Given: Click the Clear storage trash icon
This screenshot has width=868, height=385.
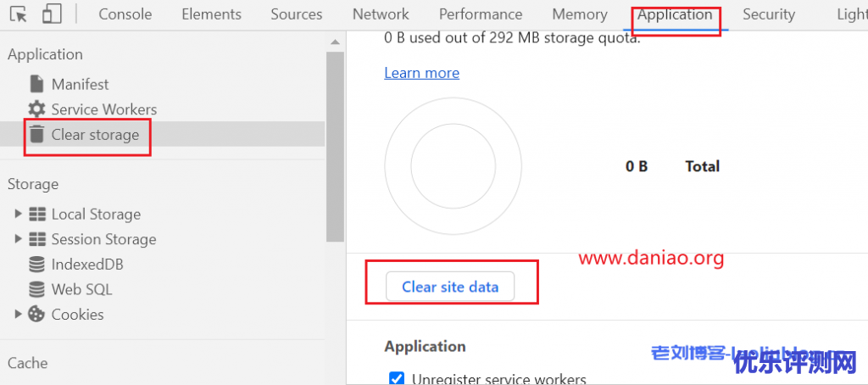Looking at the screenshot, I should click(36, 134).
